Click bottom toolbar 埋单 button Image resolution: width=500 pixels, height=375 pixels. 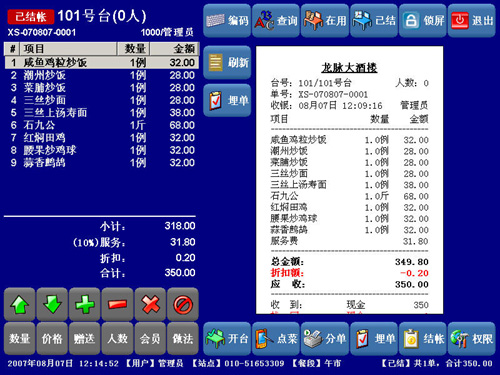pos(374,339)
